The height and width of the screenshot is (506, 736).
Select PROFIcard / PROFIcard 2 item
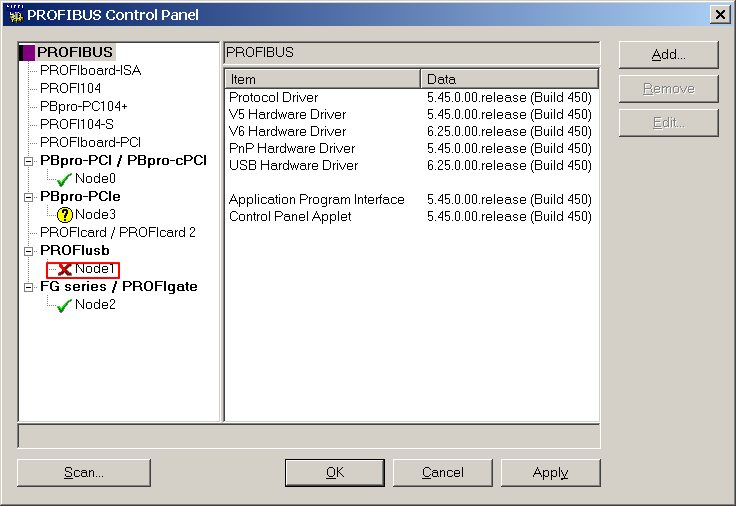118,232
